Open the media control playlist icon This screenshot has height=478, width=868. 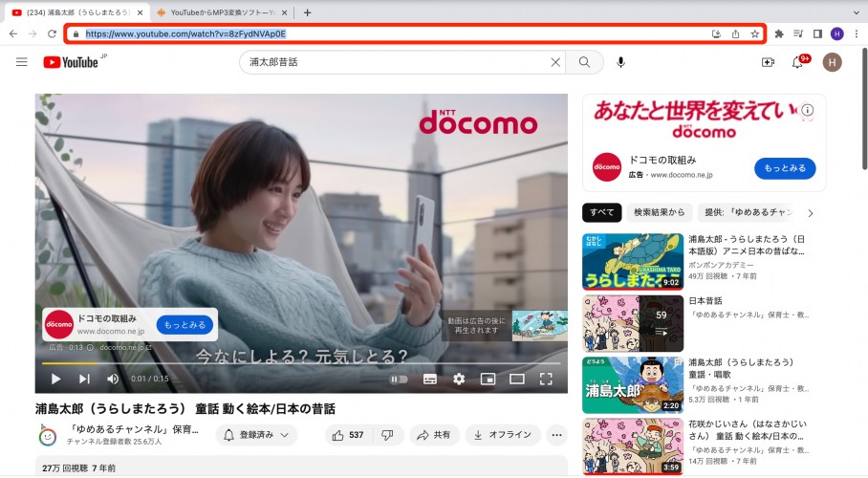798,33
